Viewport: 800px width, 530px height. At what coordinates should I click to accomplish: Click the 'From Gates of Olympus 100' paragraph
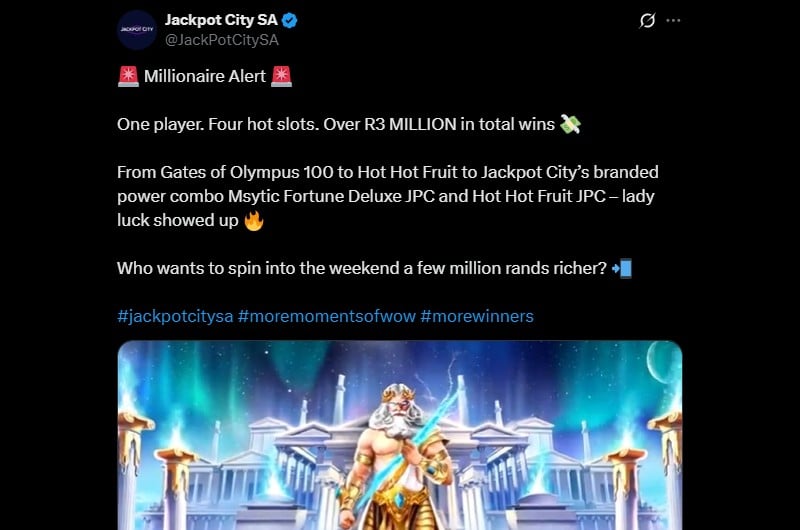(x=388, y=196)
